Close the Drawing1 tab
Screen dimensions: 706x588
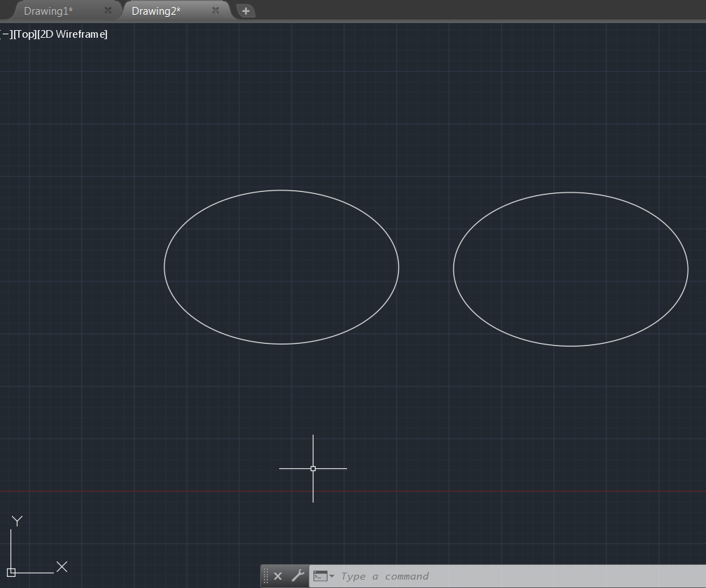pyautogui.click(x=107, y=10)
